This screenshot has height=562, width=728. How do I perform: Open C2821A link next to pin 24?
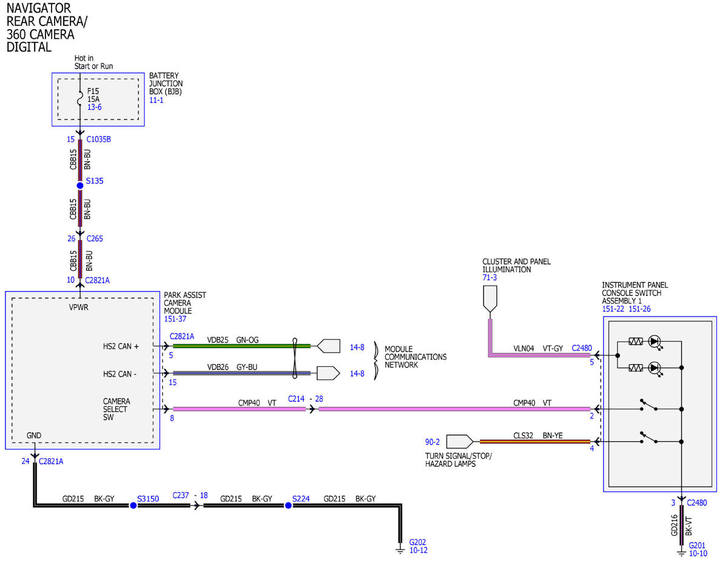(x=51, y=461)
